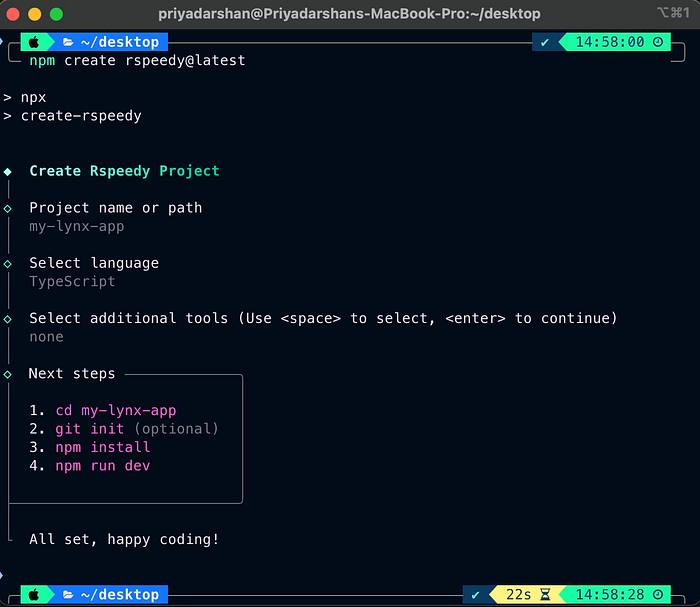This screenshot has height=607, width=700.
Task: Click the ~/desktop path in top prompt
Action: [120, 42]
